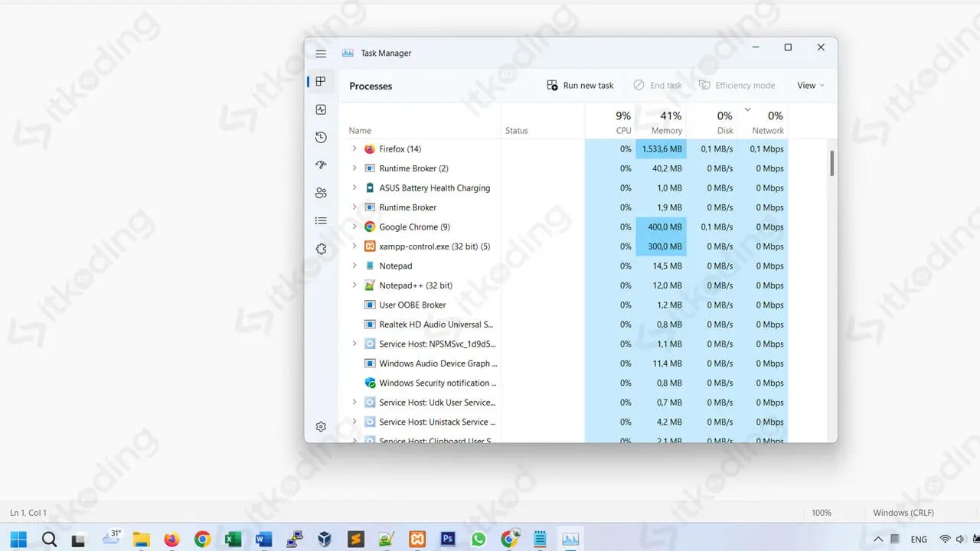
Task: Expand Service Host: NPSMSvc row
Action: 354,344
